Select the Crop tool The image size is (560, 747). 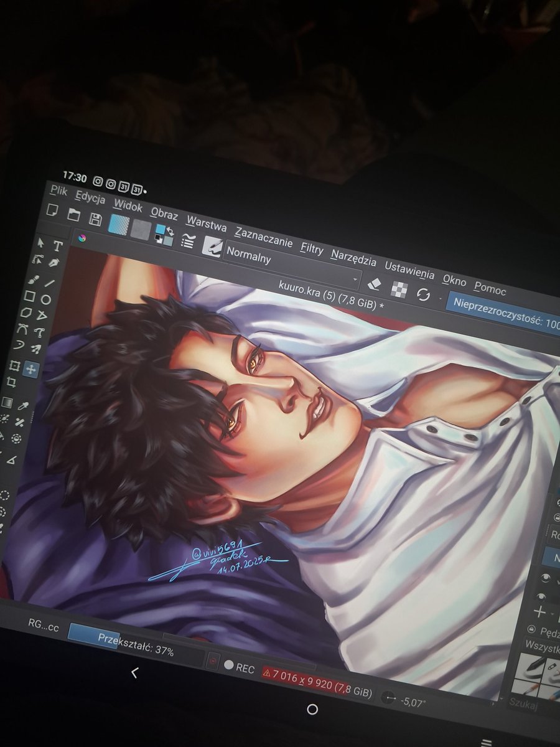11,383
